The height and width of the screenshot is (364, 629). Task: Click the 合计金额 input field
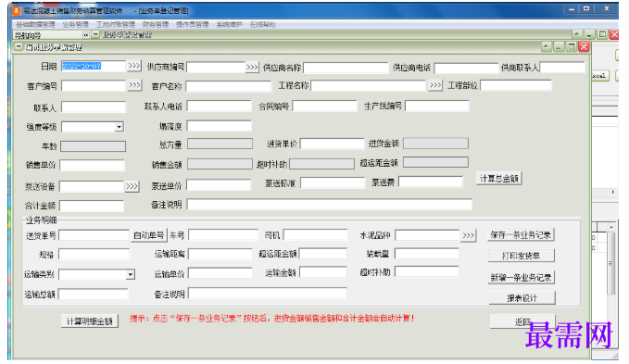92,206
